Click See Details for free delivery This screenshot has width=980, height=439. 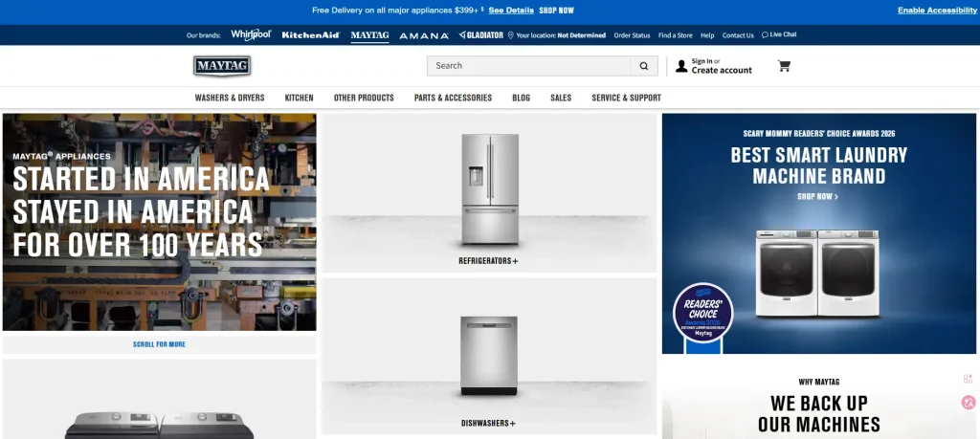(511, 11)
